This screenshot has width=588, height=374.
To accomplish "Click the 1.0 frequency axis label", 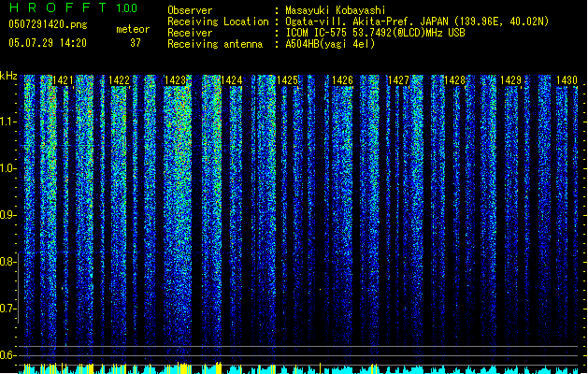I will [x=7, y=168].
